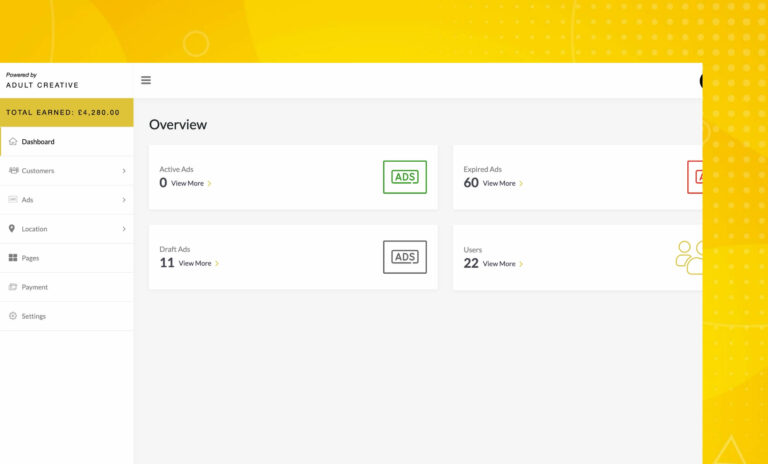Expand the Location submenu chevron

124,229
